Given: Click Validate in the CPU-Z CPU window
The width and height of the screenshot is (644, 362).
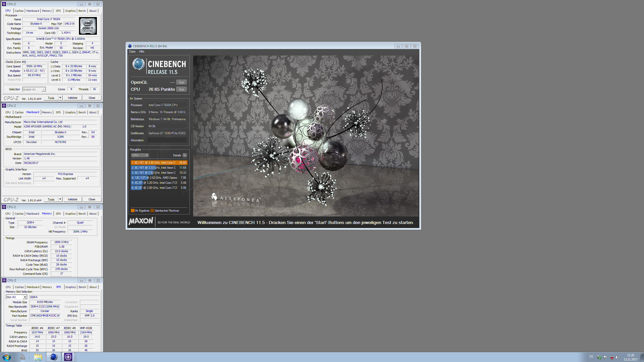Looking at the screenshot, I should coord(72,98).
